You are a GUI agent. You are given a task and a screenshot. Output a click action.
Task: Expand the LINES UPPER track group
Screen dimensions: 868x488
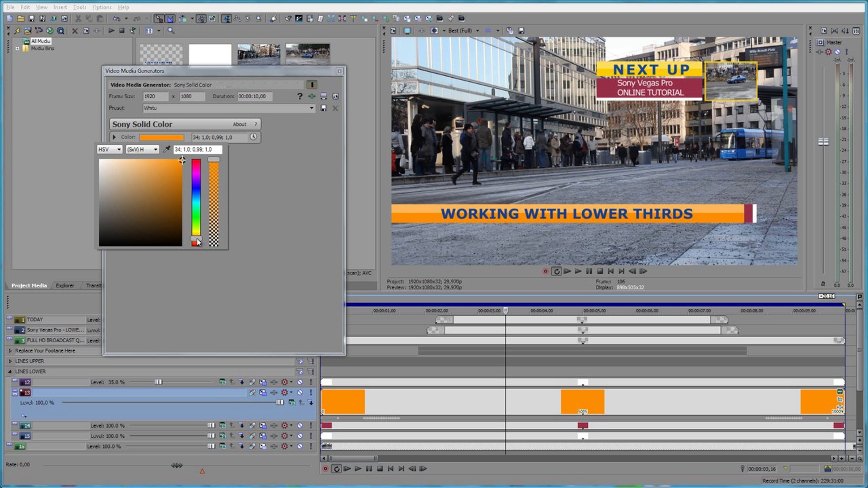click(x=10, y=361)
